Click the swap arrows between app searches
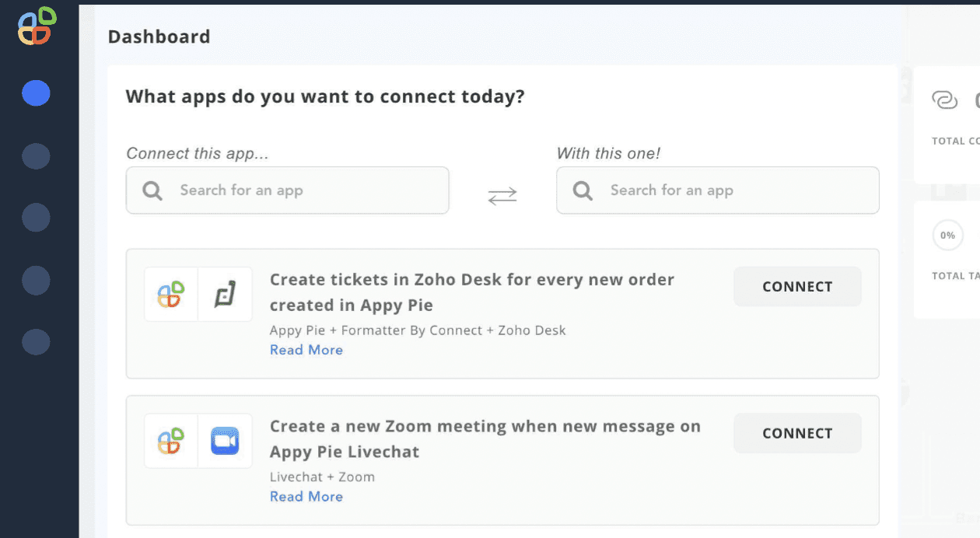 [502, 196]
